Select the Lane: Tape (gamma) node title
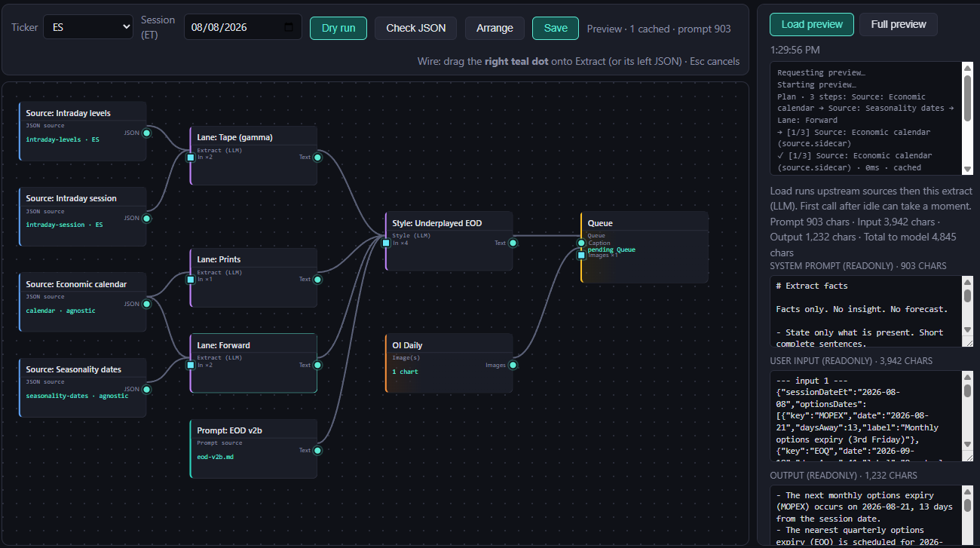 point(234,137)
